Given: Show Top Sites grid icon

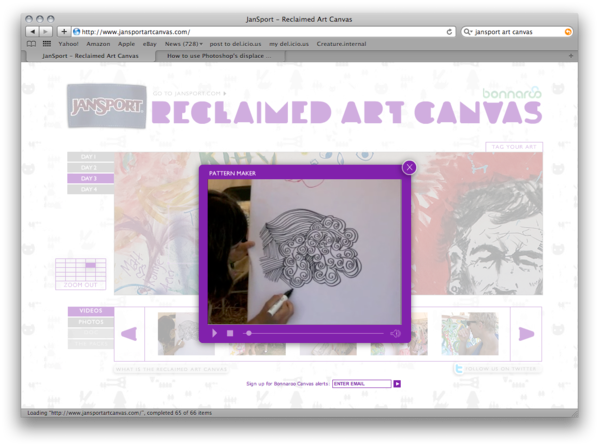Looking at the screenshot, I should coord(47,44).
